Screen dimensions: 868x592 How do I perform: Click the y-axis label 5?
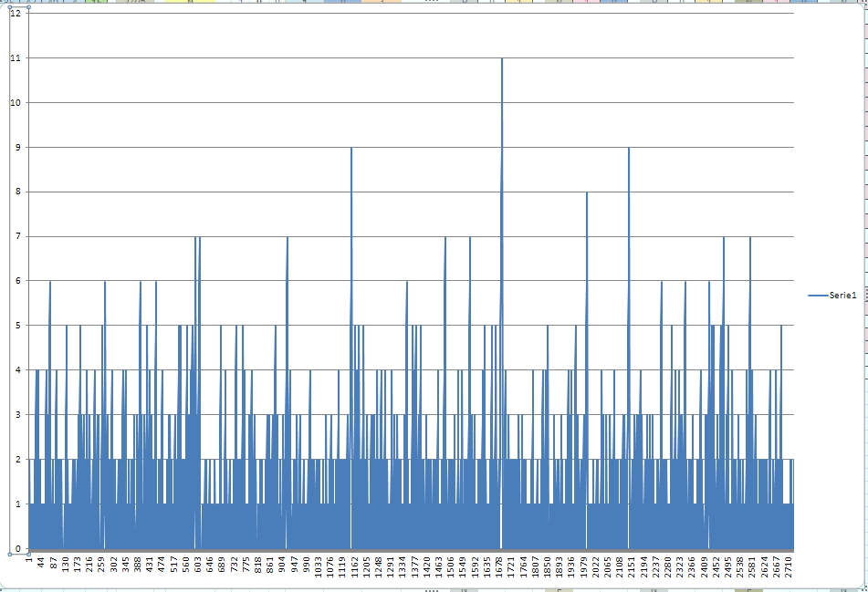click(x=18, y=326)
